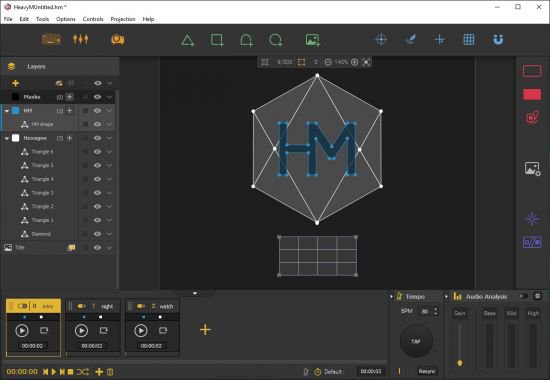Open the Tools menu
The image size is (550, 380).
[x=42, y=19]
